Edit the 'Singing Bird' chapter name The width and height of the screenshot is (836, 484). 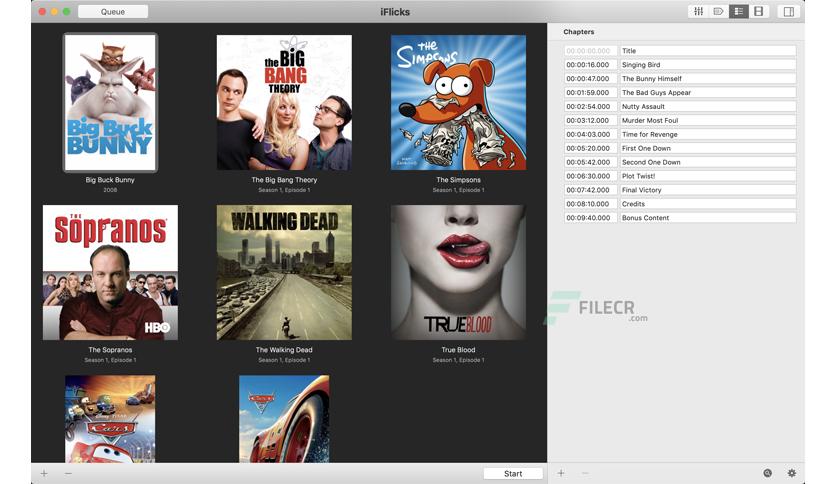(708, 64)
